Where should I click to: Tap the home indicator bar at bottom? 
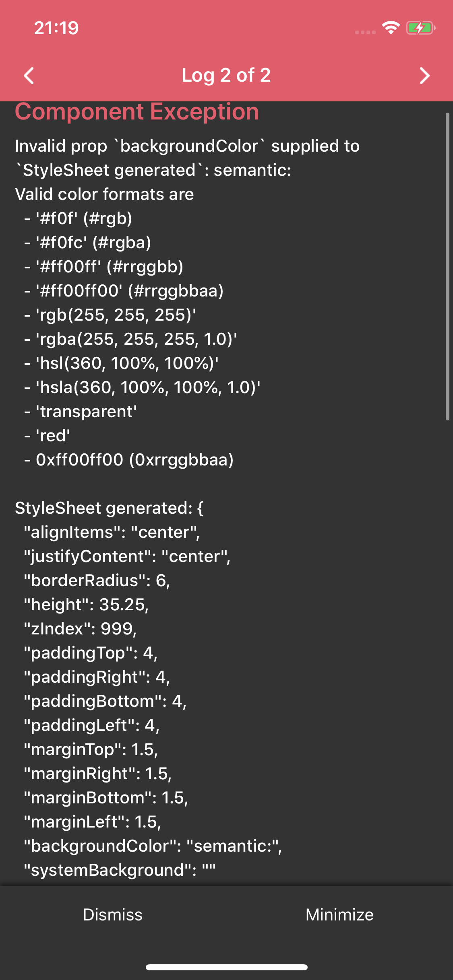point(226,968)
